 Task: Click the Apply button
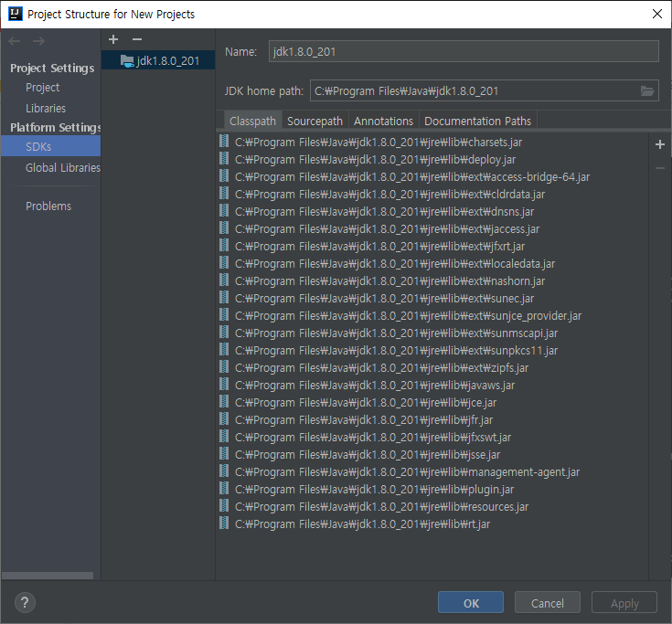click(624, 603)
